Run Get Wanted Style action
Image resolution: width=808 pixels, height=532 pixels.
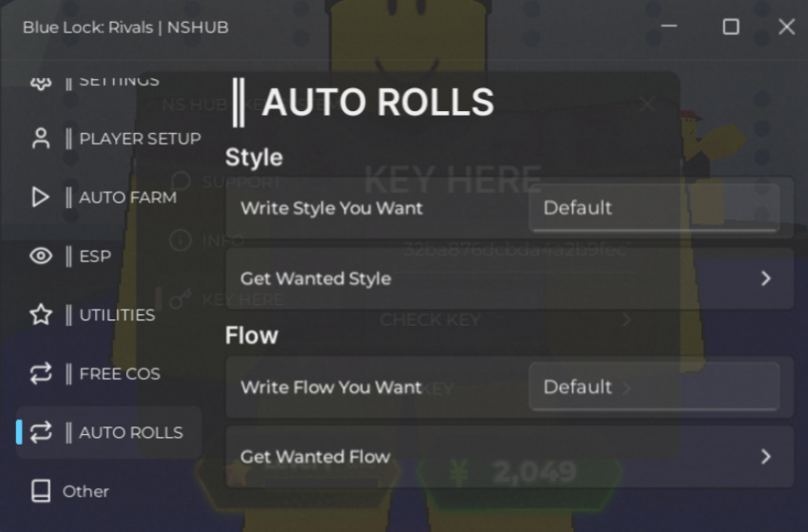pos(510,278)
